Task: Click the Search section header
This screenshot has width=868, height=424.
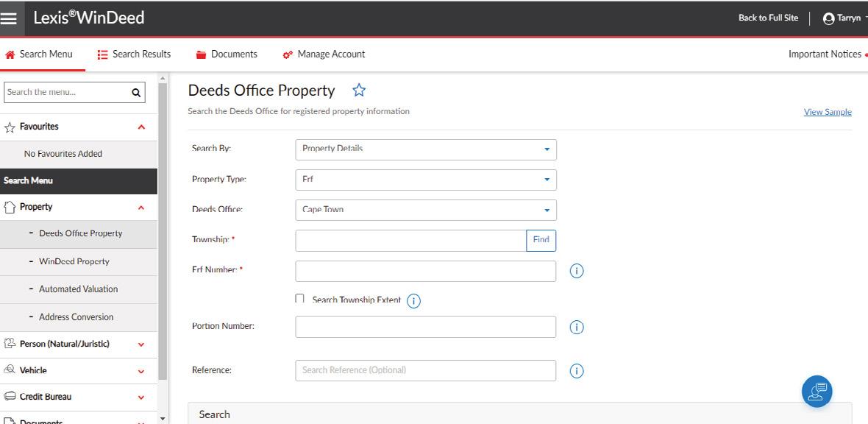Action: tap(520, 414)
